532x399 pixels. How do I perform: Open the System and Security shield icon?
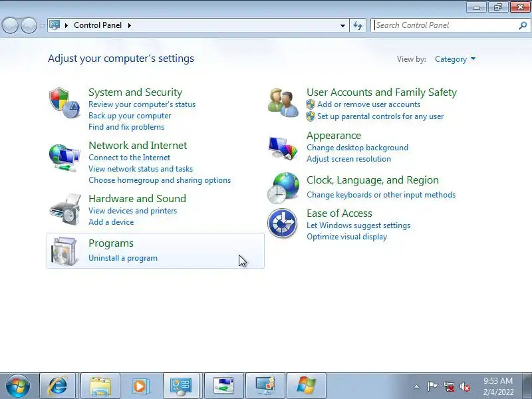pos(65,102)
